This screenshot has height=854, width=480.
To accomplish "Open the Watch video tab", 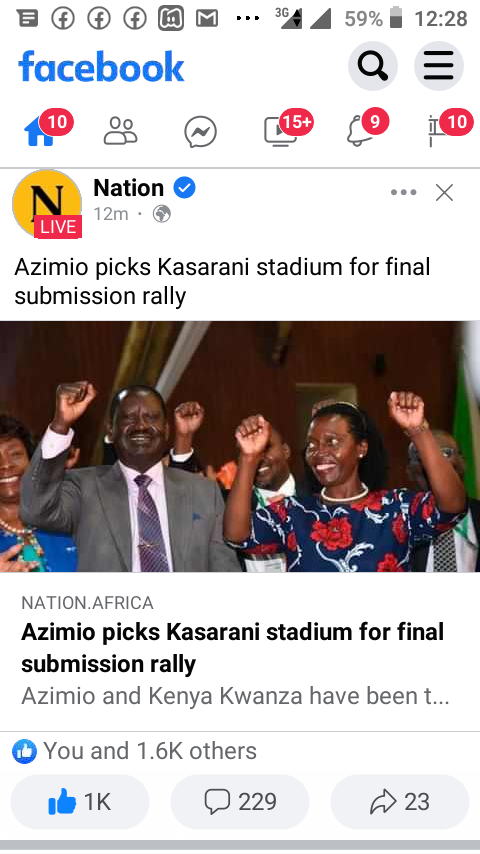I will 281,131.
